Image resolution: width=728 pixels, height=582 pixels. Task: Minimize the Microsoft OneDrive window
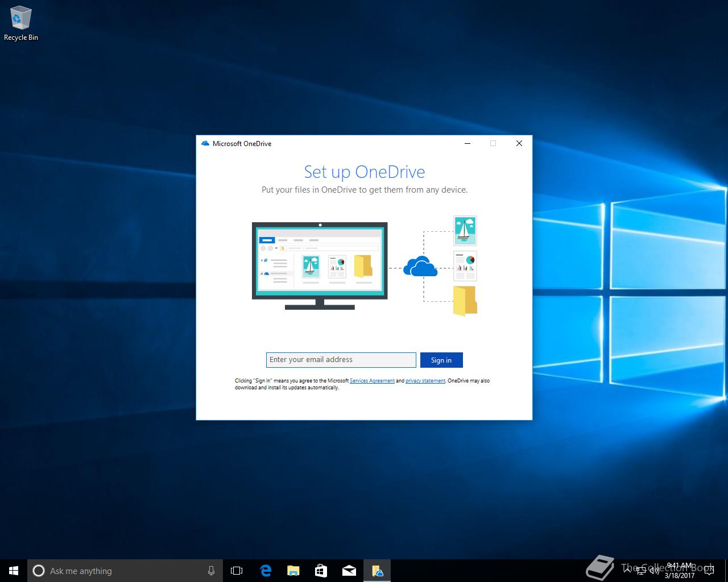click(x=468, y=143)
